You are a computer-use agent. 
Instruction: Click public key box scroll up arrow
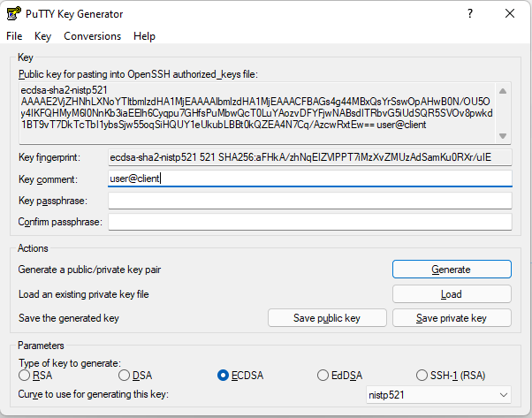pos(503,91)
